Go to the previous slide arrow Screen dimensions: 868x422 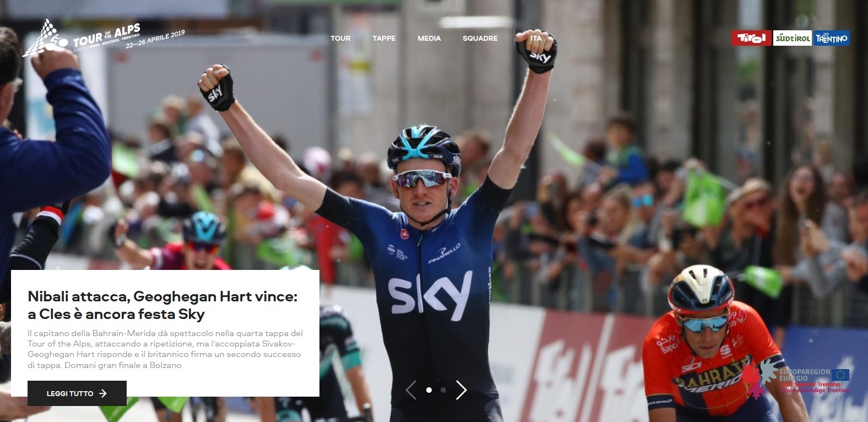(x=410, y=390)
